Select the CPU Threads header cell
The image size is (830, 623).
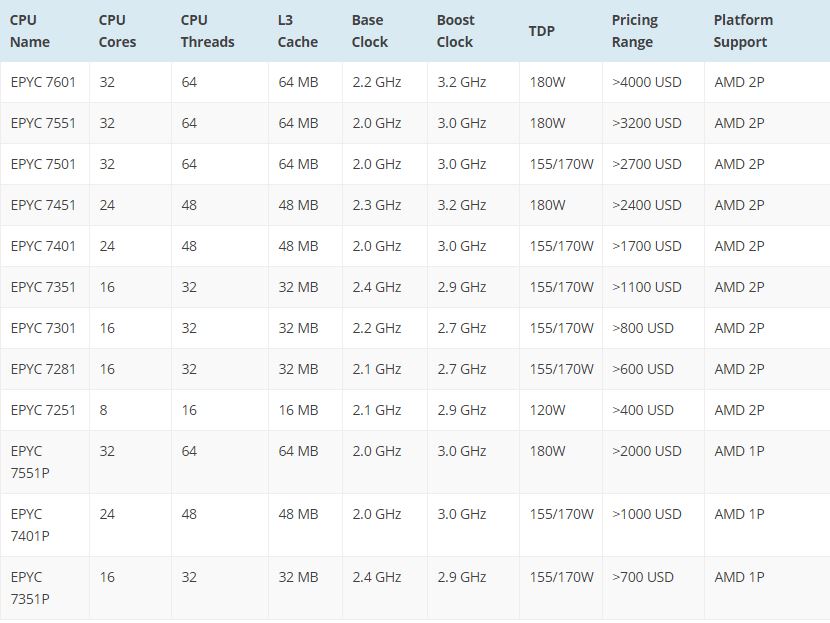207,31
